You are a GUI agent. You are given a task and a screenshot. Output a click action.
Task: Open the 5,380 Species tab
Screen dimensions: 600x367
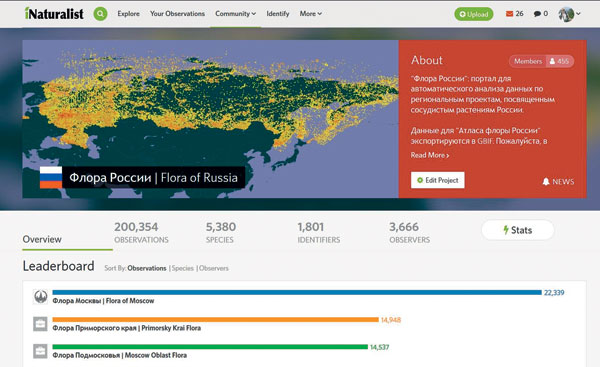point(221,232)
